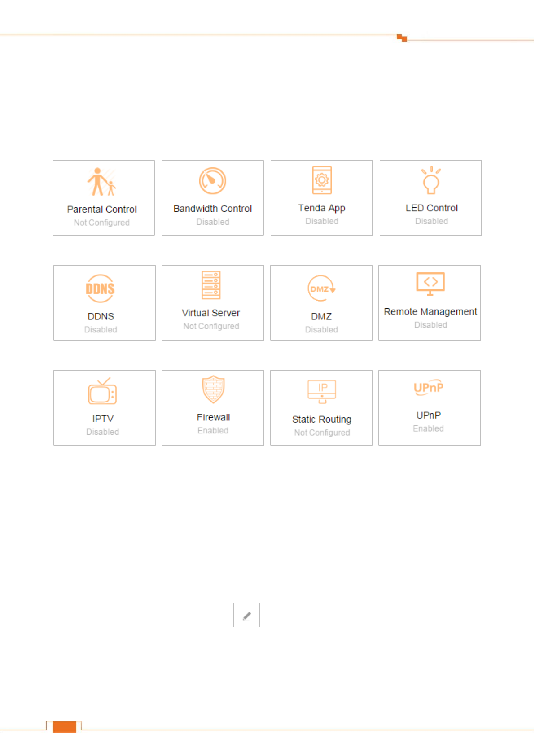Viewport: 535px width, 756px height.
Task: Select the "DMZ" tile label
Action: click(x=321, y=316)
